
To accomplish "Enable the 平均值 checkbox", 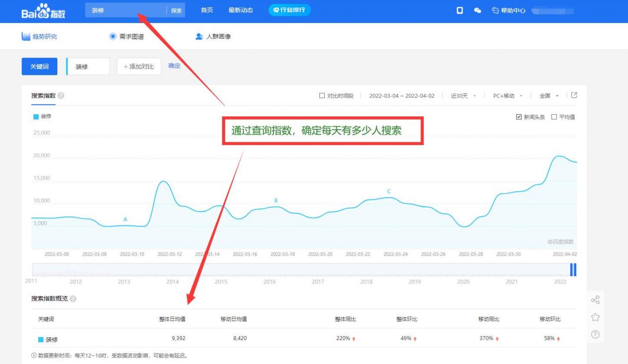I will pos(554,117).
